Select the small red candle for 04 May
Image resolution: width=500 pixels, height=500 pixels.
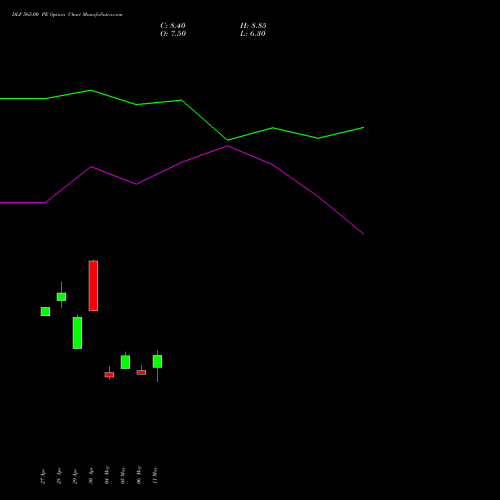[x=109, y=374]
